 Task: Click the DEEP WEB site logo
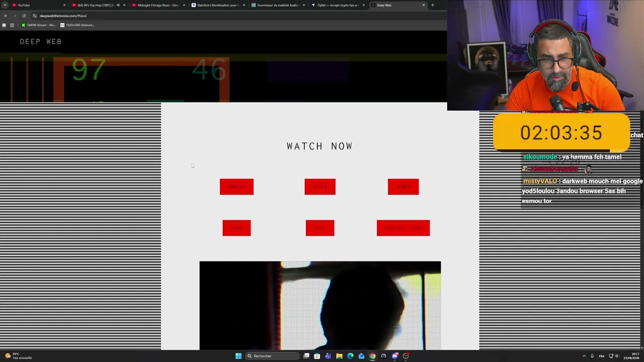[41, 42]
